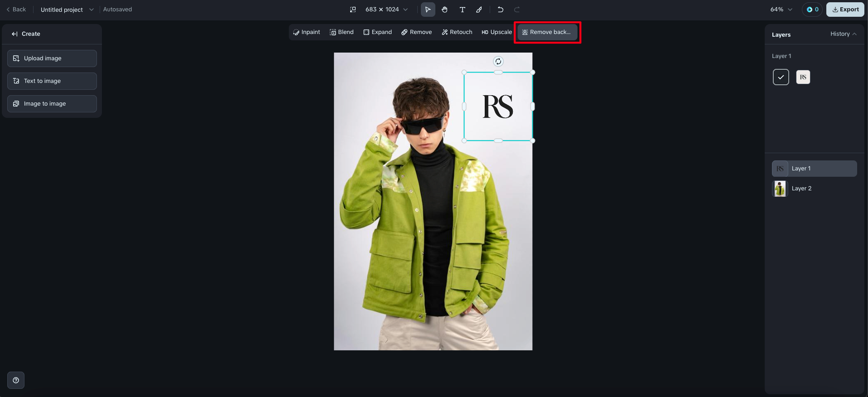This screenshot has height=397, width=868.
Task: Click the RS thumbnail in Layer 1 preview
Action: pyautogui.click(x=803, y=77)
